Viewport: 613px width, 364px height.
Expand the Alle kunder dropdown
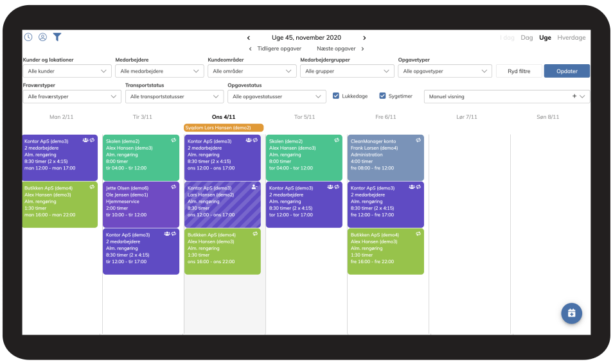[x=67, y=71]
